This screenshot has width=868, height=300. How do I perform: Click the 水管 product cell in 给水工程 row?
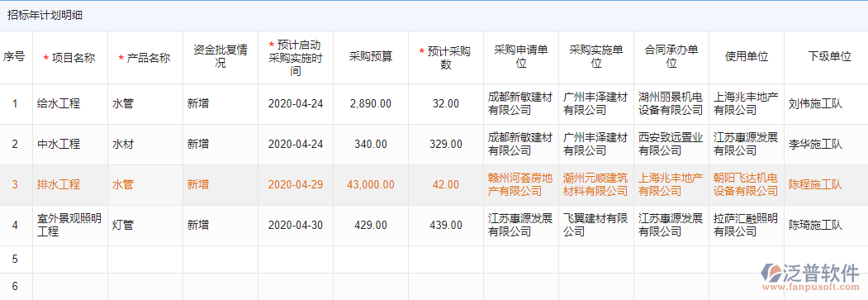click(145, 104)
